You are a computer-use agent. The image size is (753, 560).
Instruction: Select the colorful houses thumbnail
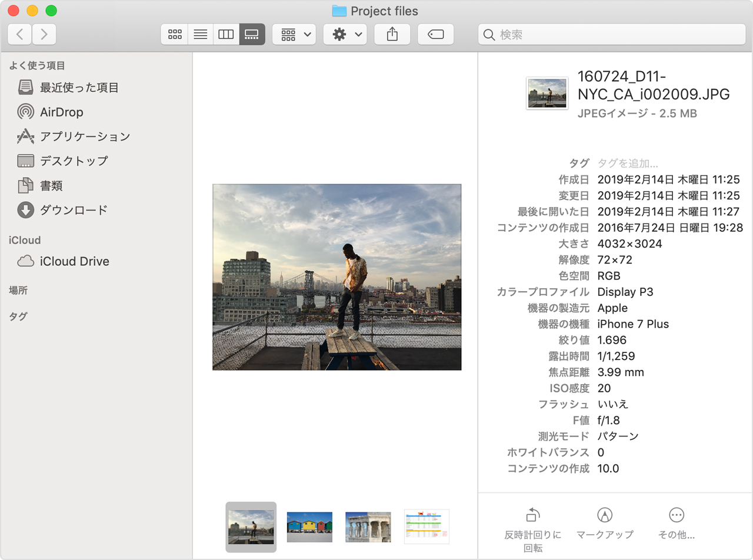(x=309, y=526)
